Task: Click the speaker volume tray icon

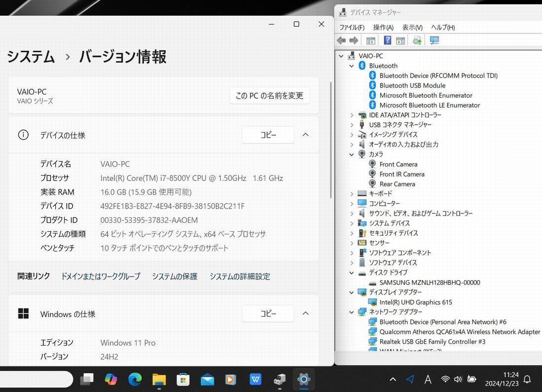Action: [458, 379]
